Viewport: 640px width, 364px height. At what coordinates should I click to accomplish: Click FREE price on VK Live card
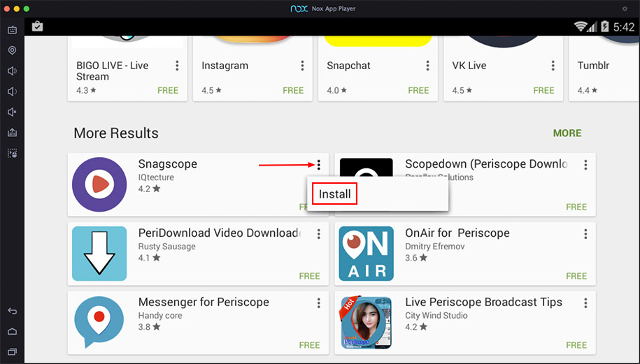(543, 90)
